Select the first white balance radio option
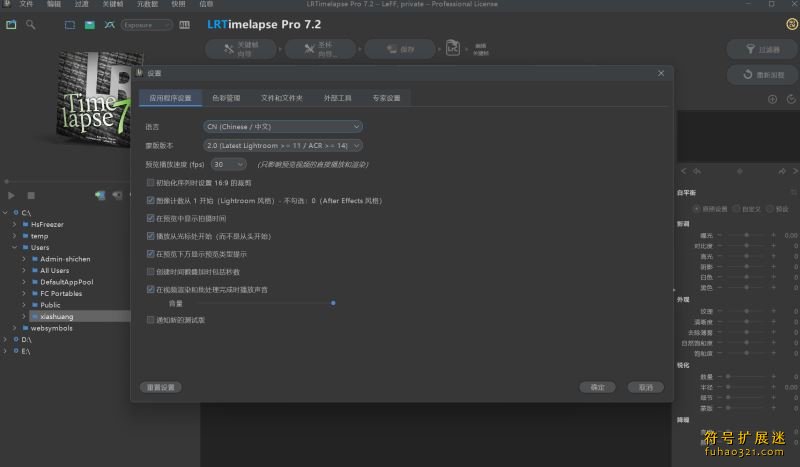 [696, 209]
